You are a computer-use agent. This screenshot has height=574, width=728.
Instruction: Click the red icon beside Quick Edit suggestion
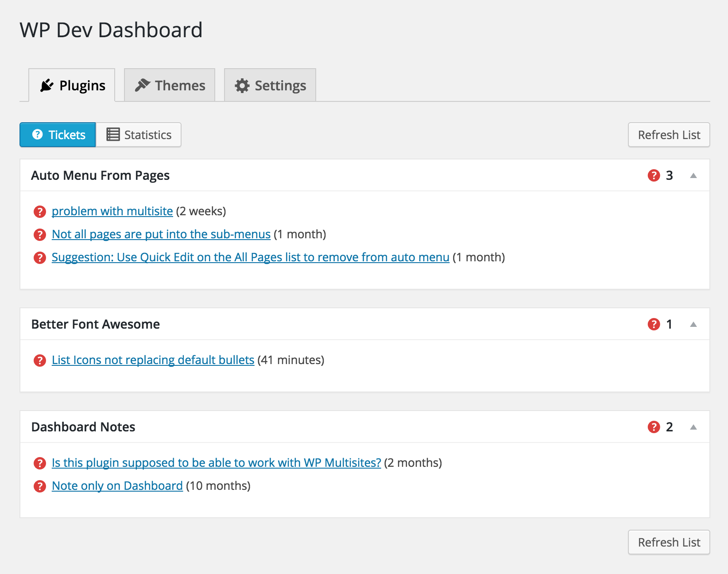(40, 258)
